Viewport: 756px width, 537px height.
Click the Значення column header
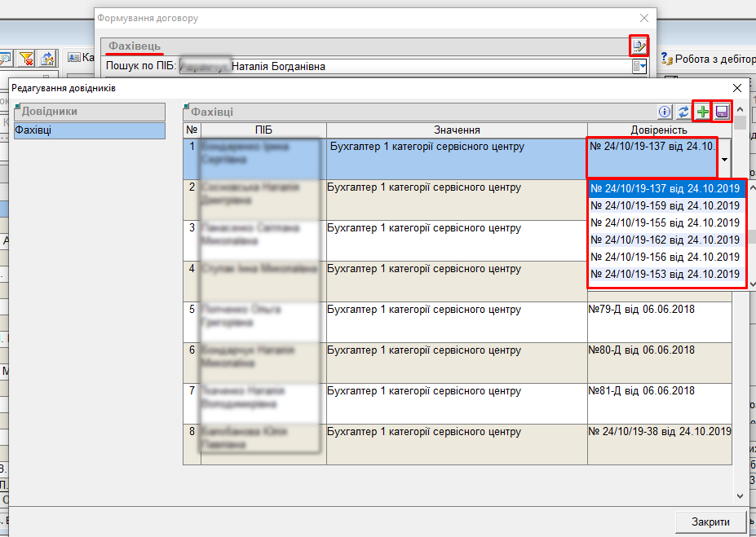point(457,130)
